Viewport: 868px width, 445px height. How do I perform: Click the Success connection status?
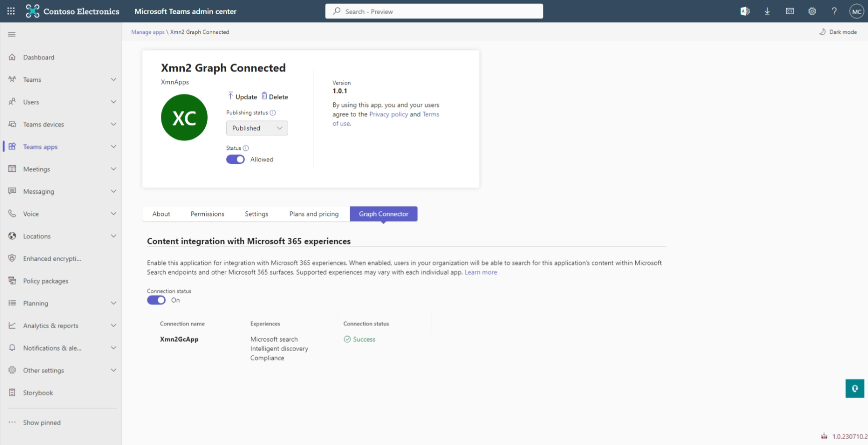coord(360,339)
